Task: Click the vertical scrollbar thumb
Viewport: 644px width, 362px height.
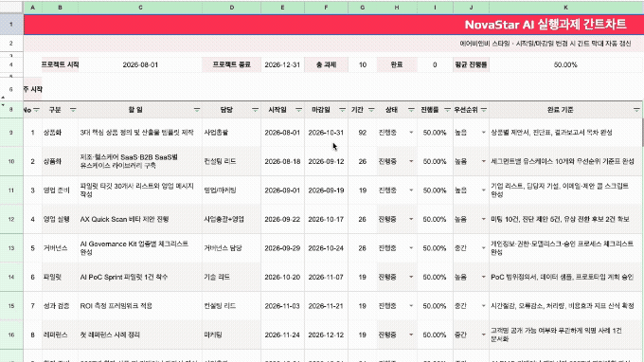Action: coord(642,133)
